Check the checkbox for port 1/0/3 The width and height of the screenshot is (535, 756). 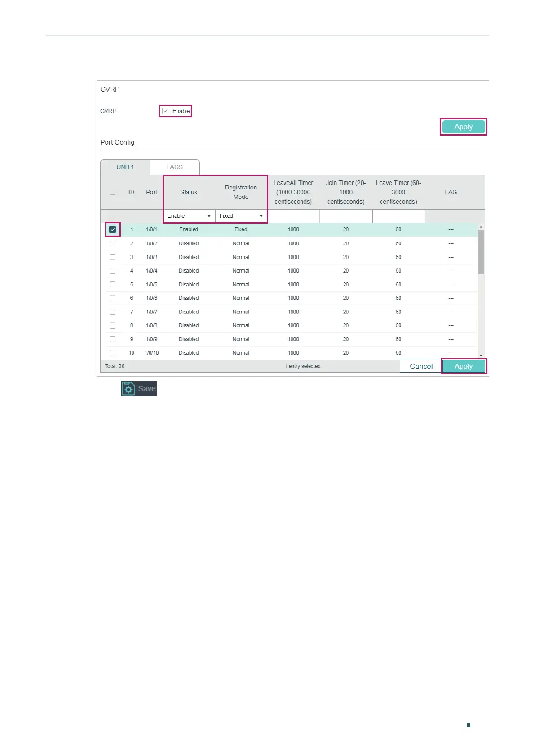pos(112,257)
